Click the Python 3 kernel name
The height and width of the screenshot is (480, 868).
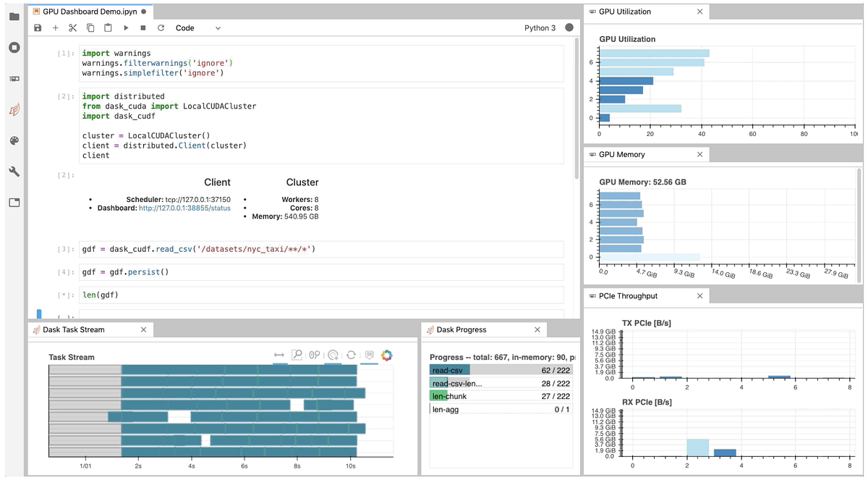click(x=541, y=28)
